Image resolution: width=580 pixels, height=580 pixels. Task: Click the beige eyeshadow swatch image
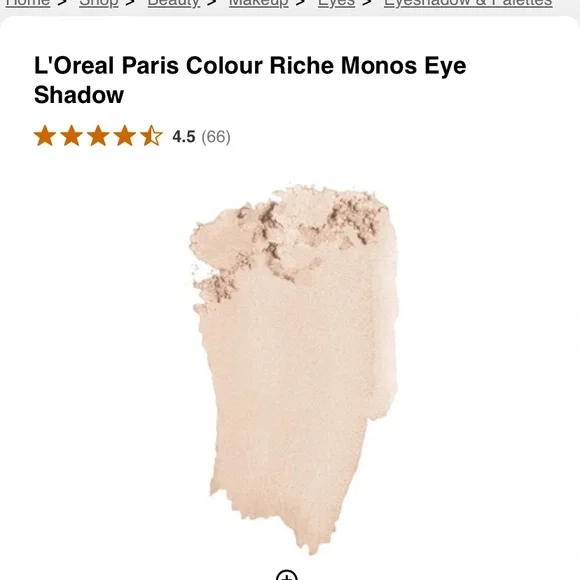coord(294,370)
